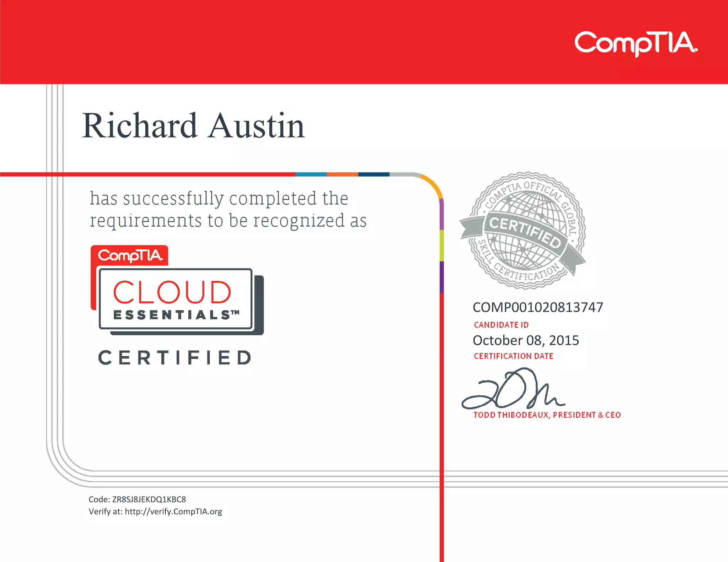Click Todd Thibodeaux's handwritten signature

(x=513, y=389)
